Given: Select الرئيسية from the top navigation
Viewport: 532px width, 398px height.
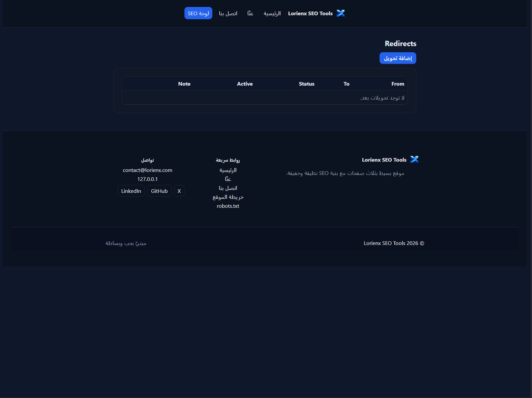Looking at the screenshot, I should [272, 14].
